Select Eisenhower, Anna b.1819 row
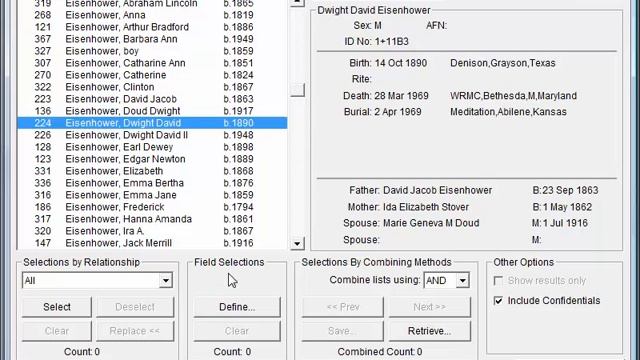This screenshot has height=360, width=640. coord(152,15)
